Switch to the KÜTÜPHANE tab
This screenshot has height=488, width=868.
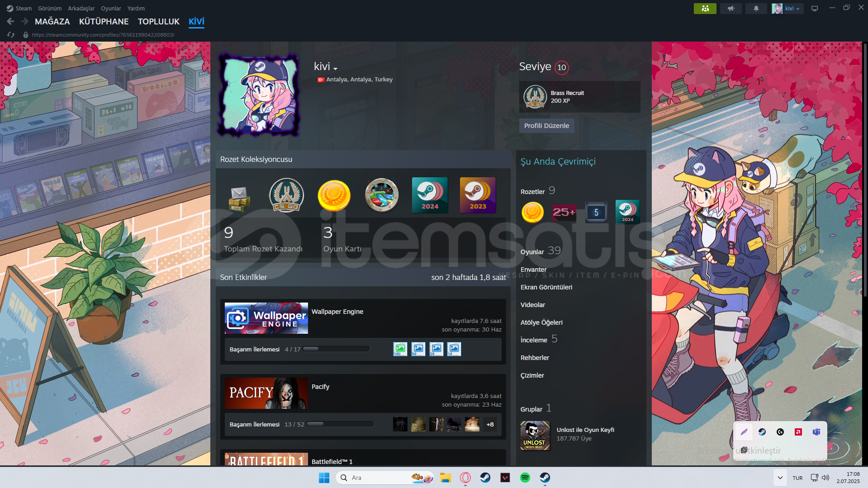(x=104, y=21)
